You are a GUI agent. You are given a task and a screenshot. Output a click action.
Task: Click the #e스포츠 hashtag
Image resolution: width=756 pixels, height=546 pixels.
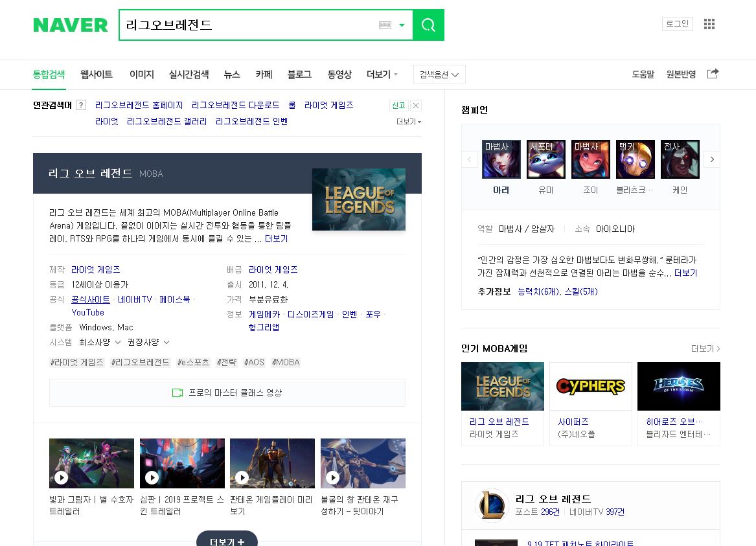(193, 363)
